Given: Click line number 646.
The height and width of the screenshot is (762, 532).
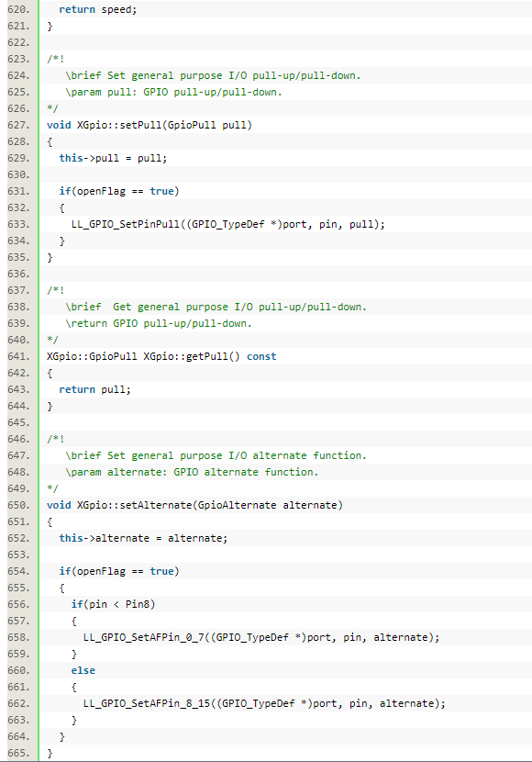Looking at the screenshot, I should pos(18,439).
